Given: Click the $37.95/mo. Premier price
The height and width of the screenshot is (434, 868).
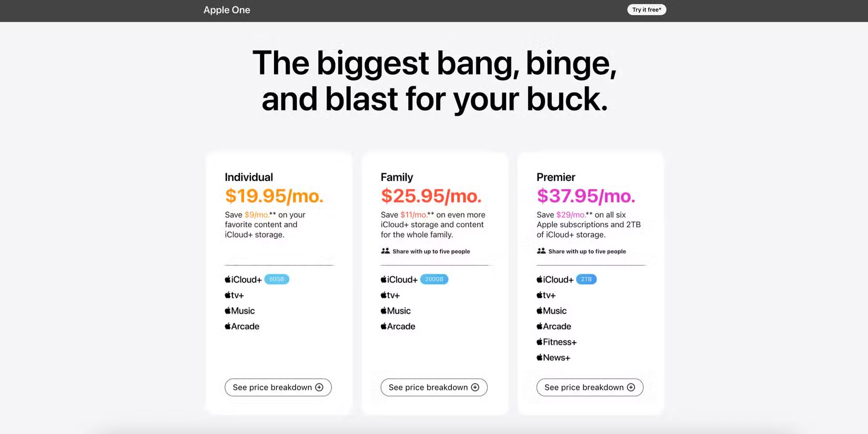Looking at the screenshot, I should [586, 196].
